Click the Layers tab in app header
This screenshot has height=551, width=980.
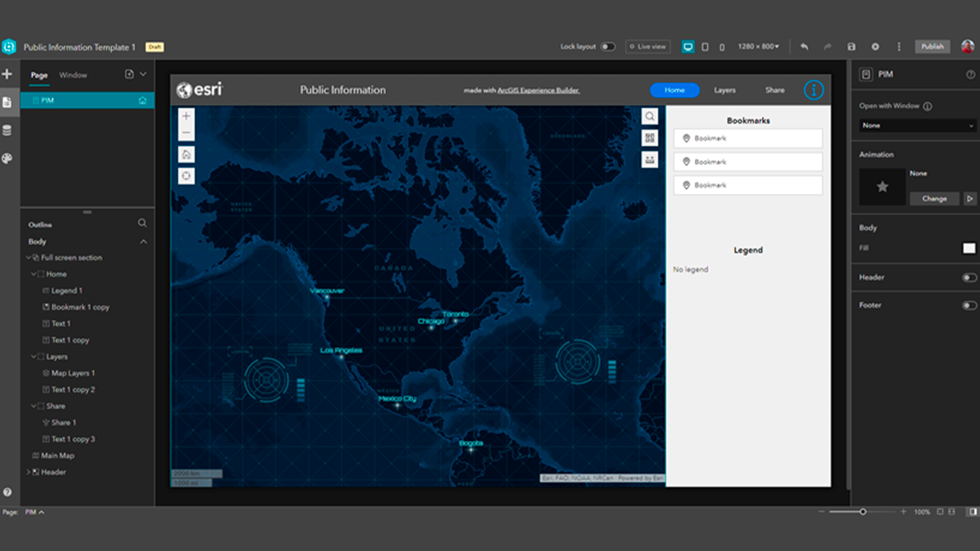pos(724,90)
